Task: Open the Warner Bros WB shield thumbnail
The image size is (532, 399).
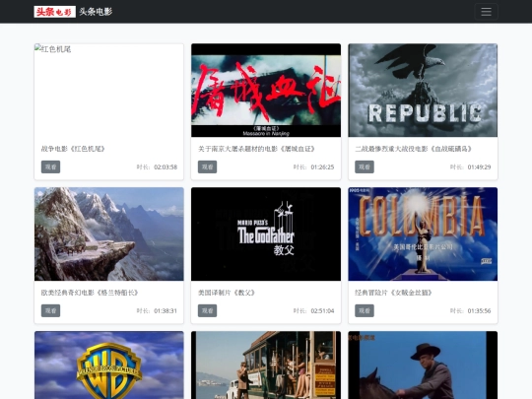Action: 109,366
